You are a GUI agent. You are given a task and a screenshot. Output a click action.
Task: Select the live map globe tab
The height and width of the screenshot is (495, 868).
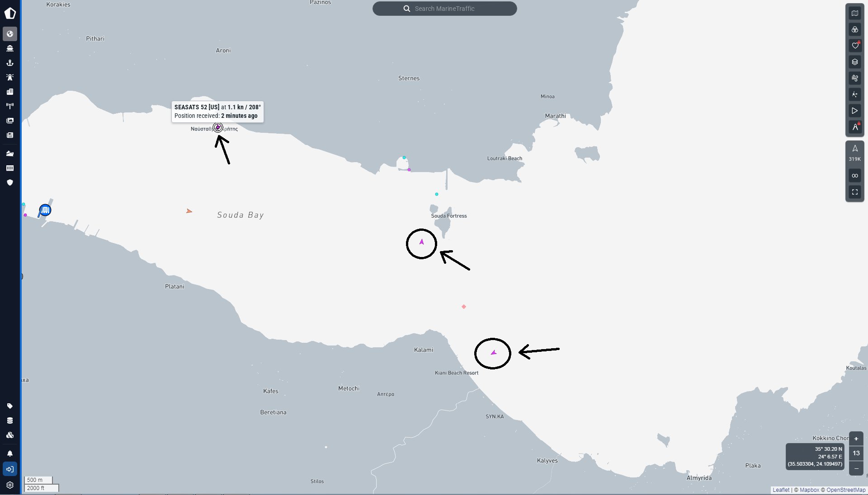click(10, 34)
